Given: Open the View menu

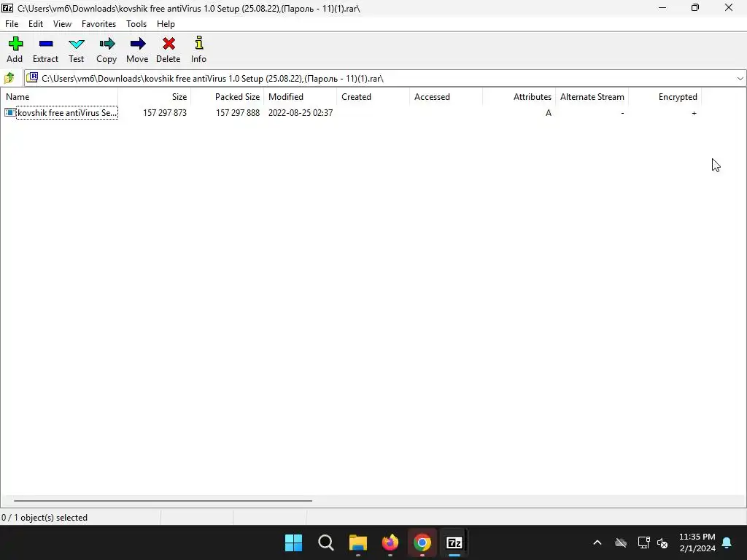Looking at the screenshot, I should pos(63,24).
